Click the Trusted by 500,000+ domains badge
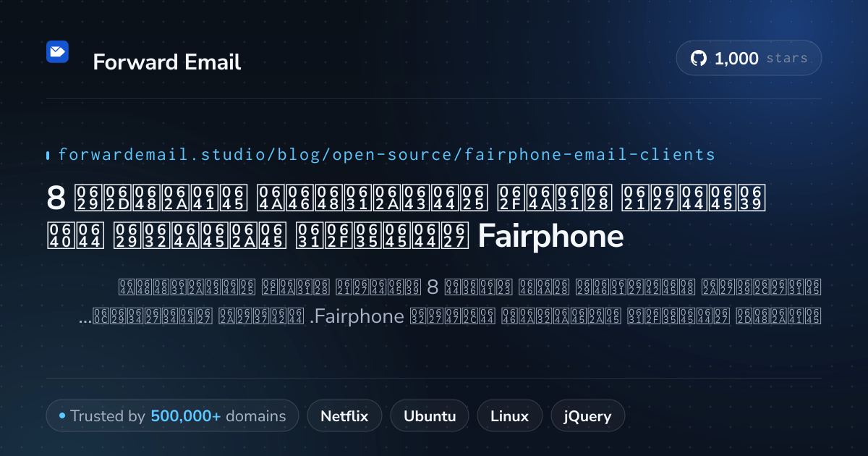This screenshot has height=456, width=868. point(172,416)
